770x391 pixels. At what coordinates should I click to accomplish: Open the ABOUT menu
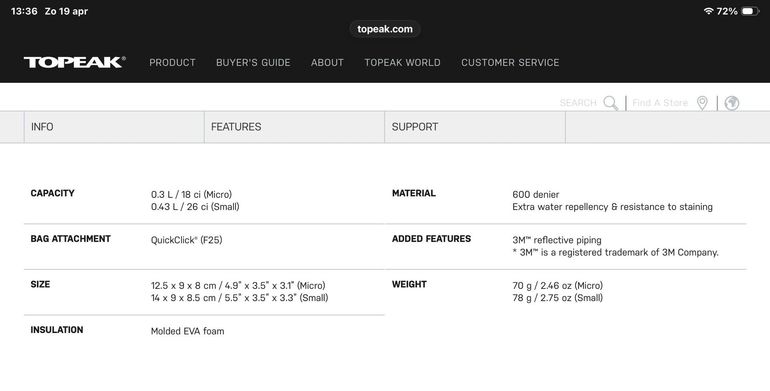point(327,63)
